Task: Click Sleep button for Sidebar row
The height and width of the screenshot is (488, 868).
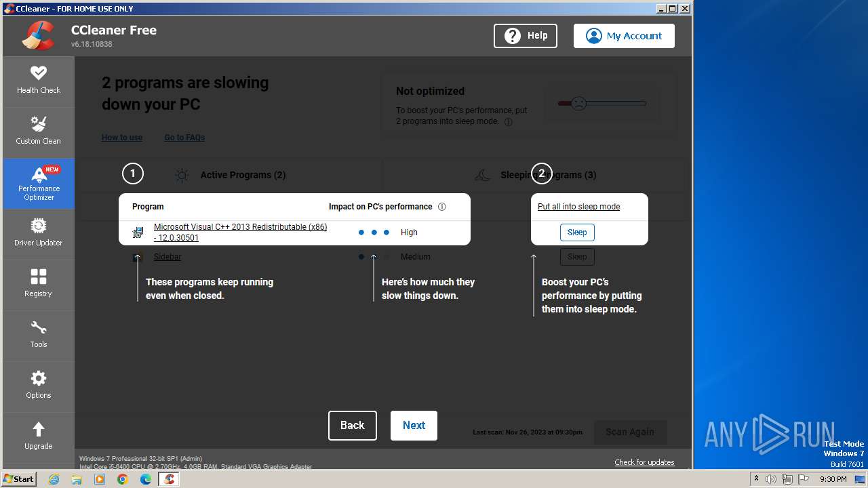Action: pos(577,257)
